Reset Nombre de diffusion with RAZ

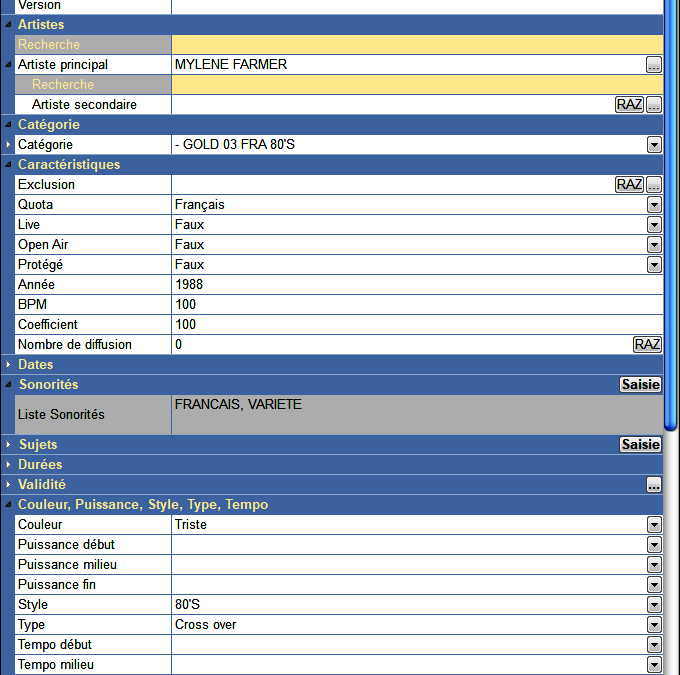coord(647,345)
